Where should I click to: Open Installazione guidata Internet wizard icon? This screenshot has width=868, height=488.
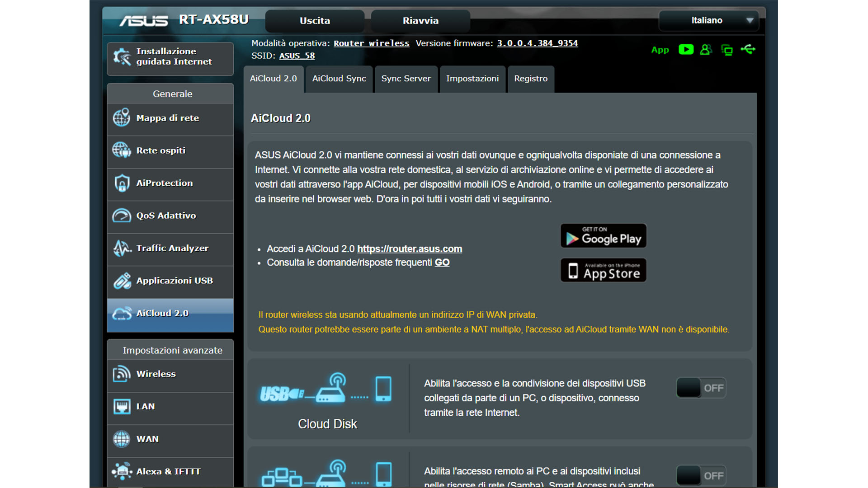tap(122, 57)
